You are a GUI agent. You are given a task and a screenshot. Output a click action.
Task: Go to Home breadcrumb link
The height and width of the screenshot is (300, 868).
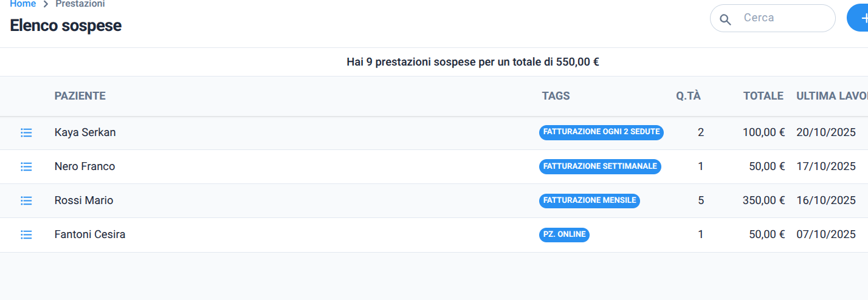[x=22, y=4]
